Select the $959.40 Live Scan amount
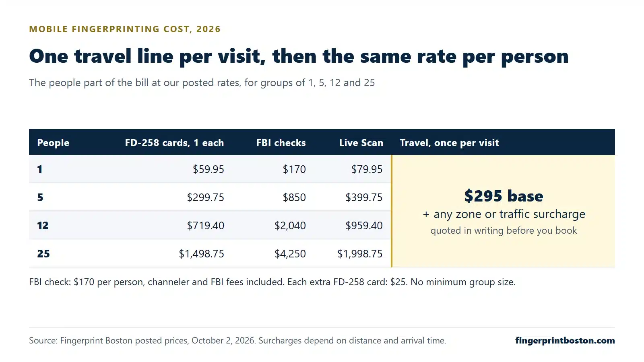 364,226
